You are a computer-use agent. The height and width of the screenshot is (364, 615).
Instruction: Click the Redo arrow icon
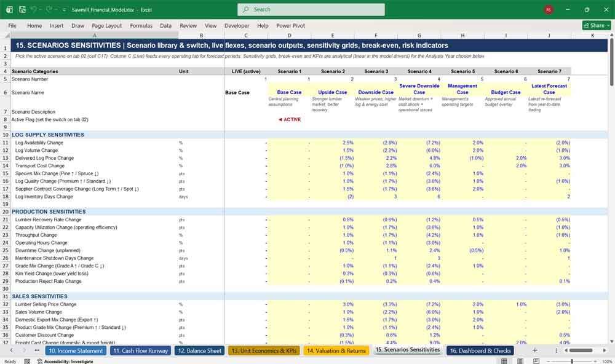click(x=49, y=9)
